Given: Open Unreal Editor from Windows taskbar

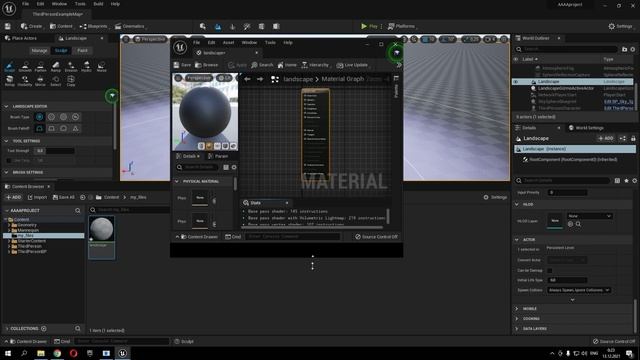Looking at the screenshot, I should (122, 353).
